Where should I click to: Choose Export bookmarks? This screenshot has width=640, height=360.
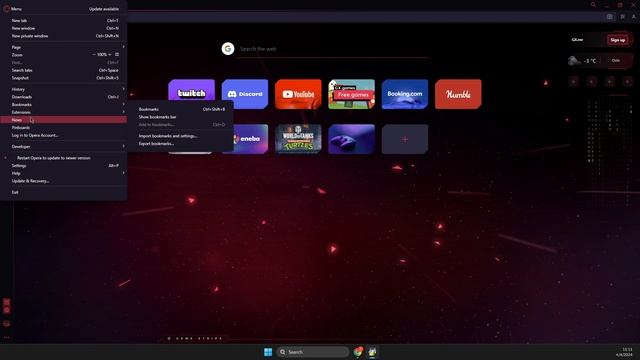pos(181,144)
